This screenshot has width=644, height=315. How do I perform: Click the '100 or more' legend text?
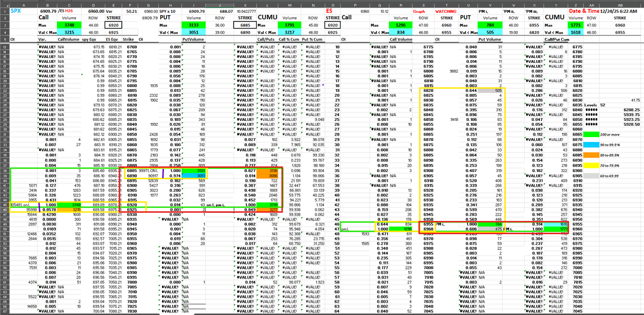[x=610, y=134]
